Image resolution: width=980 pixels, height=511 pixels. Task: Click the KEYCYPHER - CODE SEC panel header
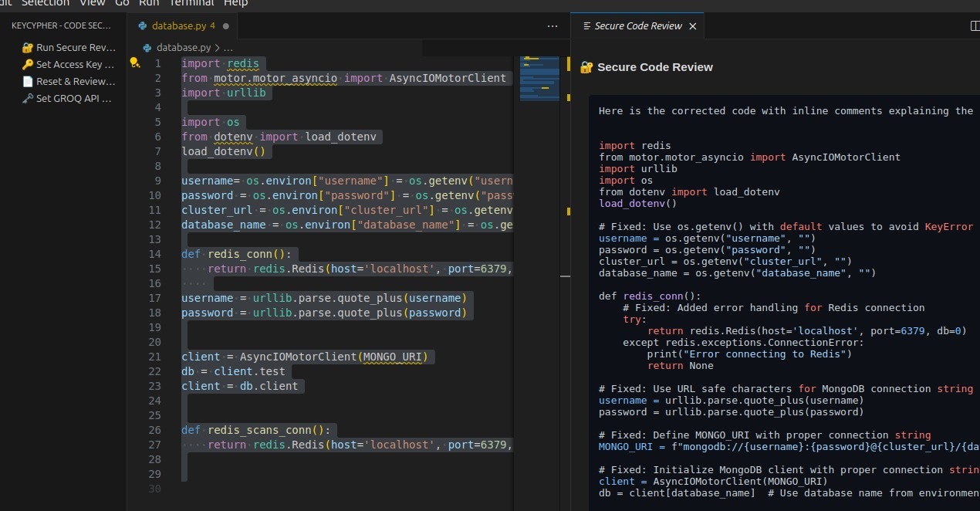(62, 25)
